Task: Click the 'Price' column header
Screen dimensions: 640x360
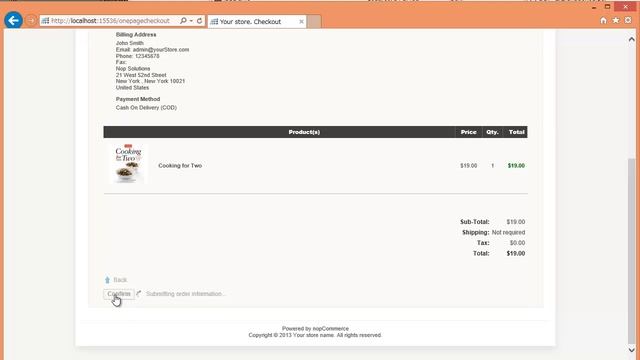Action: coord(469,132)
